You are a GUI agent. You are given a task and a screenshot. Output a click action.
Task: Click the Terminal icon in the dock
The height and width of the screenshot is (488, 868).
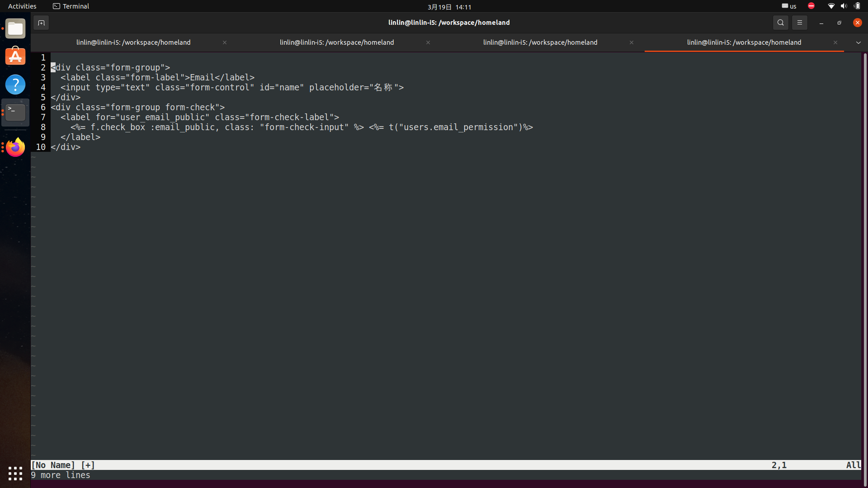pyautogui.click(x=15, y=112)
